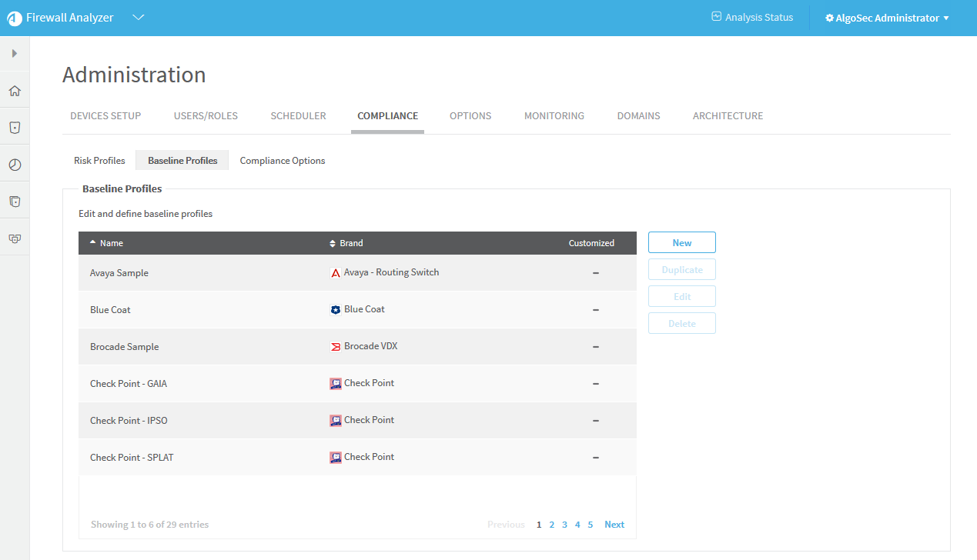The width and height of the screenshot is (977, 560).
Task: Open the Compliance Options subtab
Action: pos(283,161)
